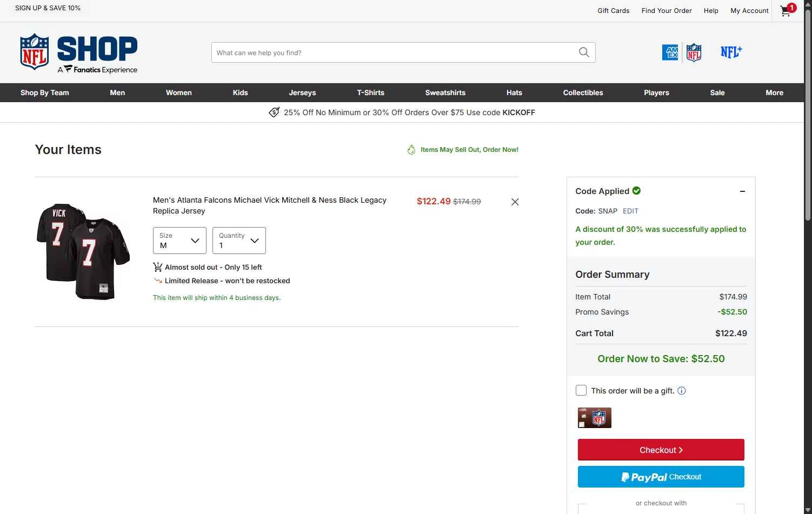
Task: Open the Jerseys menu
Action: coord(302,92)
